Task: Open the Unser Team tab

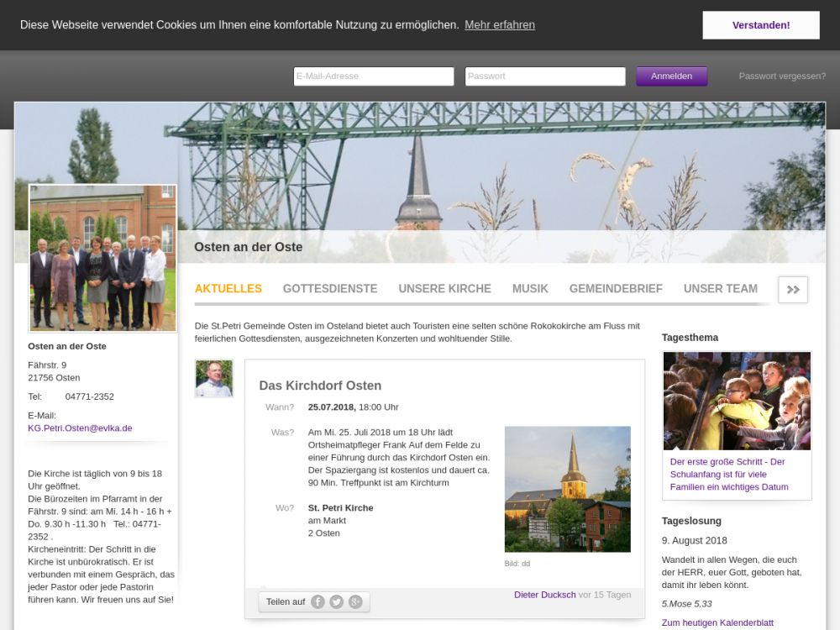Action: (x=720, y=288)
